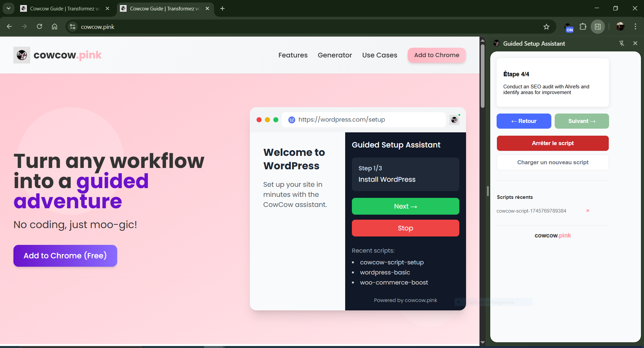Image resolution: width=644 pixels, height=348 pixels.
Task: Close the active Cowcow Guide tab
Action: point(207,8)
